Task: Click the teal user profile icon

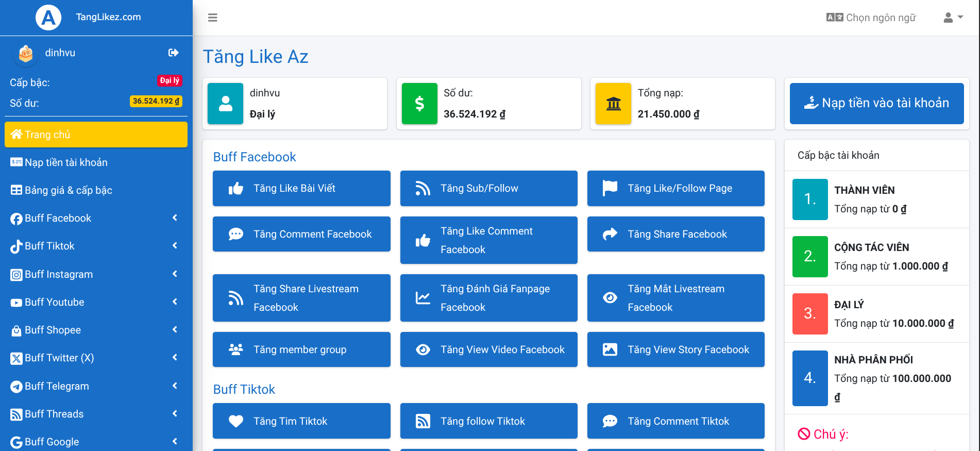Action: click(225, 104)
